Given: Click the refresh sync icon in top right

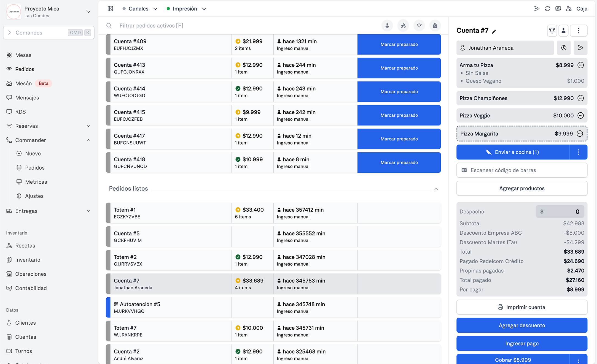Looking at the screenshot, I should point(547,9).
